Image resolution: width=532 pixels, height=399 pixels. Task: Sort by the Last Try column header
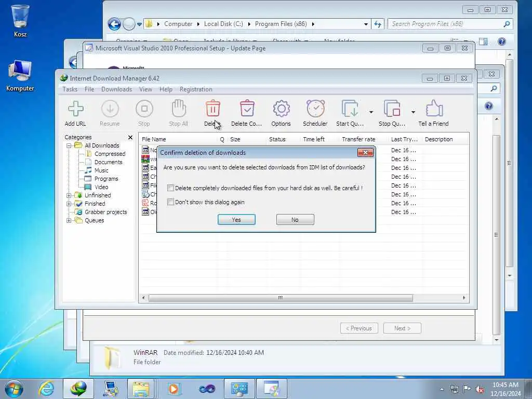pos(404,139)
